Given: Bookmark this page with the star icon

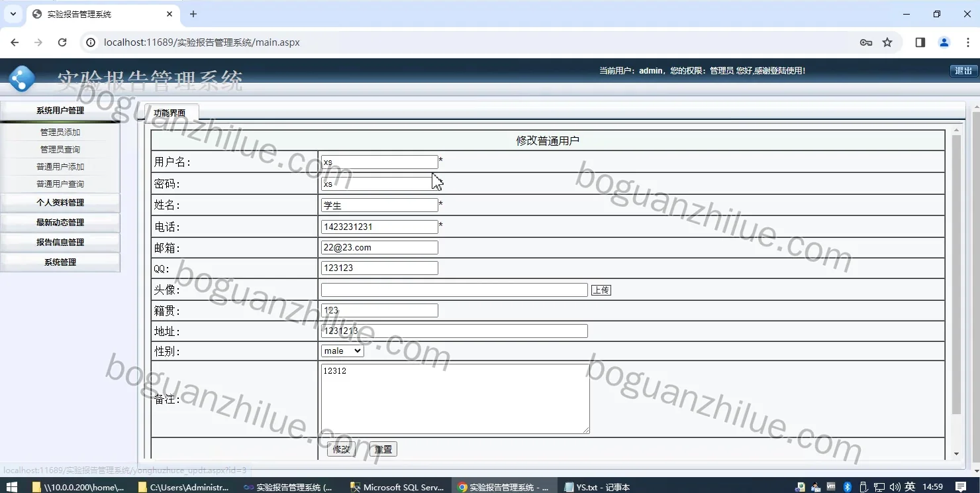Looking at the screenshot, I should [x=887, y=42].
